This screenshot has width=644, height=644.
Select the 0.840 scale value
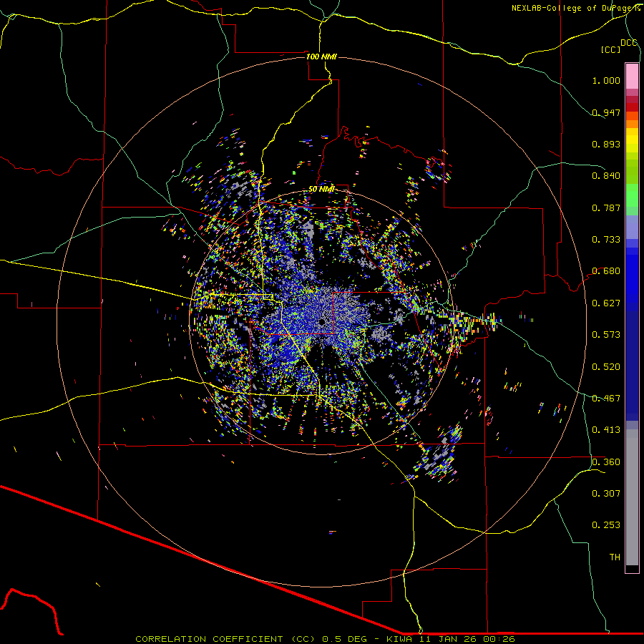click(606, 176)
